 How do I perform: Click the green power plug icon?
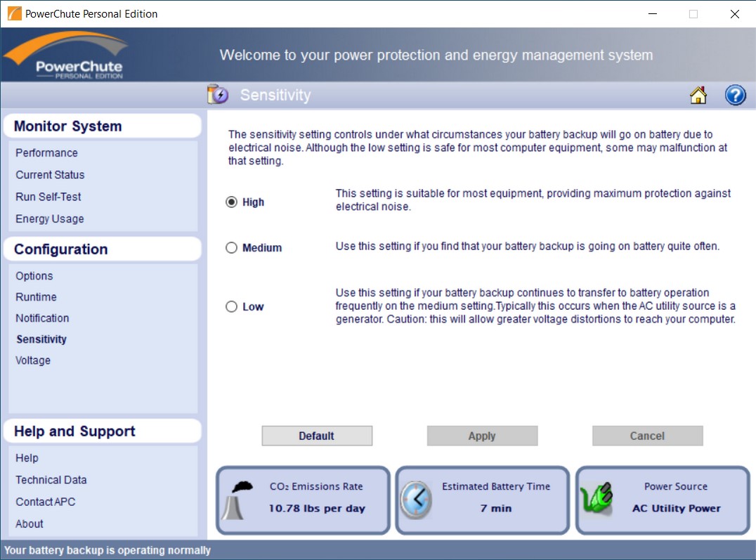coord(597,497)
